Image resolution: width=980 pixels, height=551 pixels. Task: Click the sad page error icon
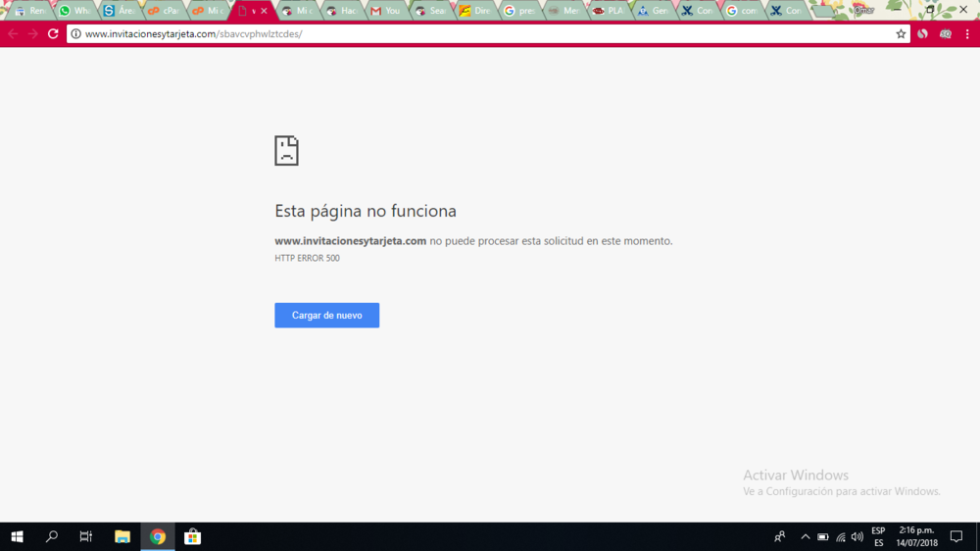click(x=286, y=150)
